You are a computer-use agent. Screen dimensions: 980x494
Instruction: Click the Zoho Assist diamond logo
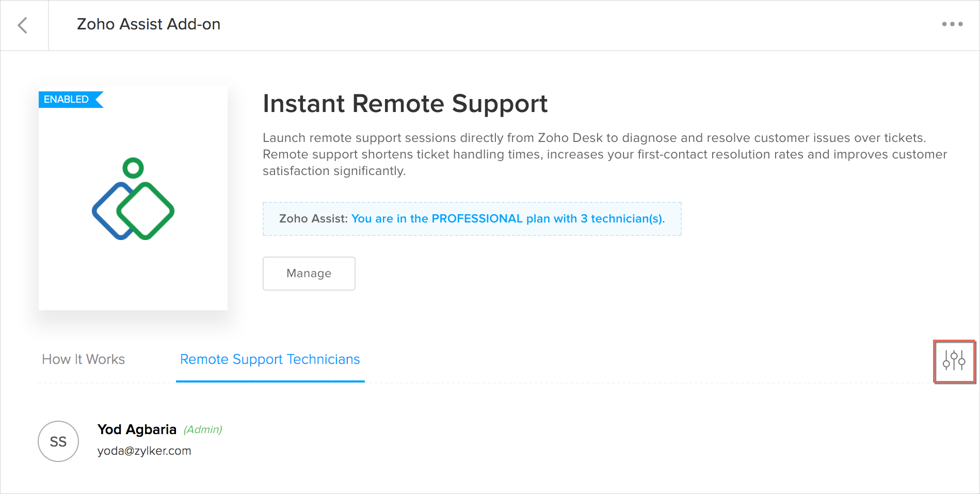(133, 199)
